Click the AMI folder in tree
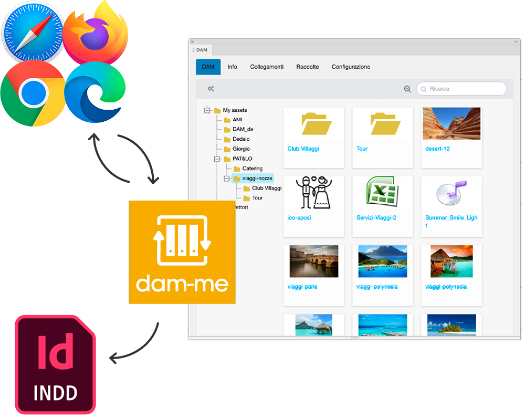This screenshot has height=420, width=525. [234, 120]
